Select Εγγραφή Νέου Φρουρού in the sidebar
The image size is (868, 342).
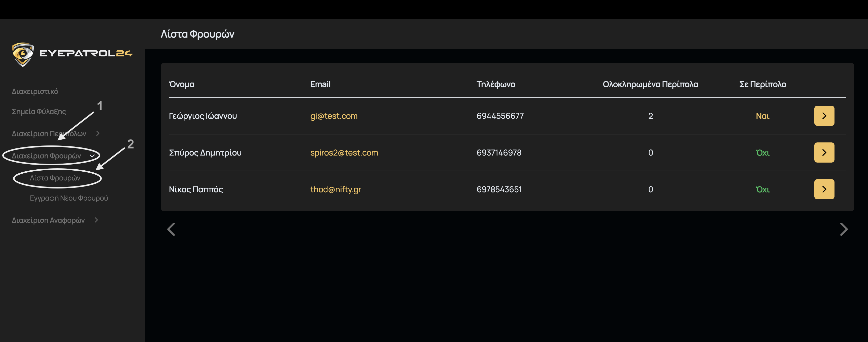pyautogui.click(x=69, y=198)
